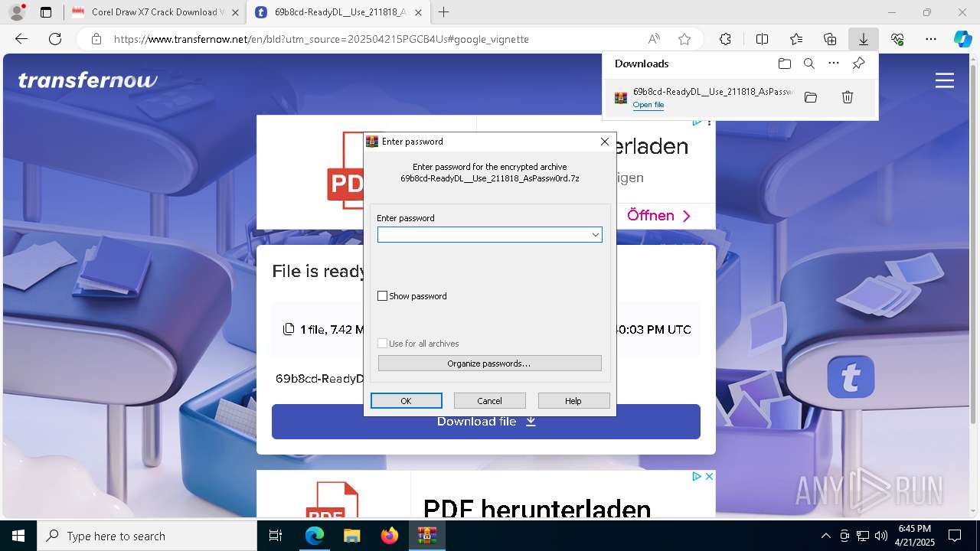Search downloads in Downloads panel

808,64
